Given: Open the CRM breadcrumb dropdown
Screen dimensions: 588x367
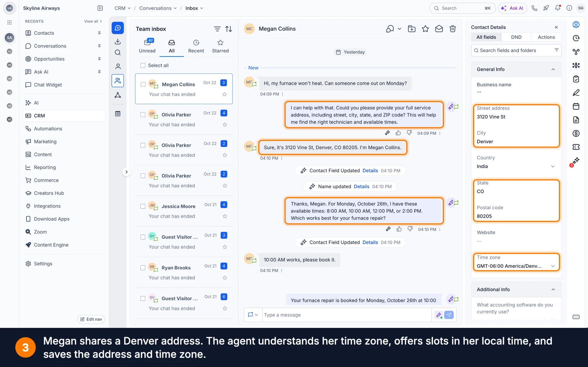Looking at the screenshot, I should [x=123, y=8].
